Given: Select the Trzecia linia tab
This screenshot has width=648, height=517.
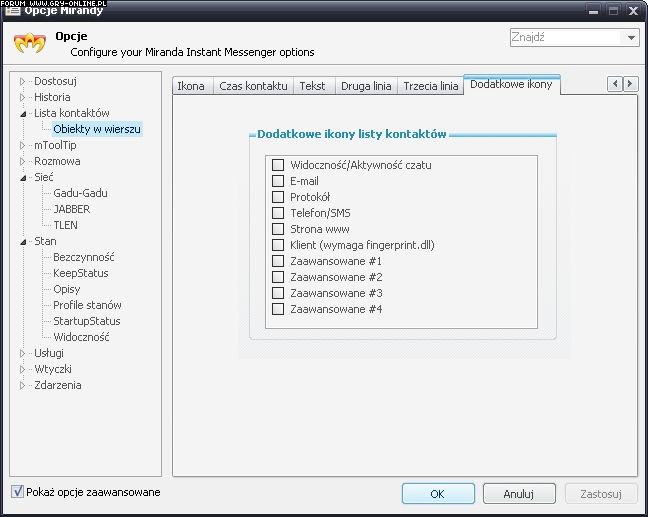Looking at the screenshot, I should (431, 86).
